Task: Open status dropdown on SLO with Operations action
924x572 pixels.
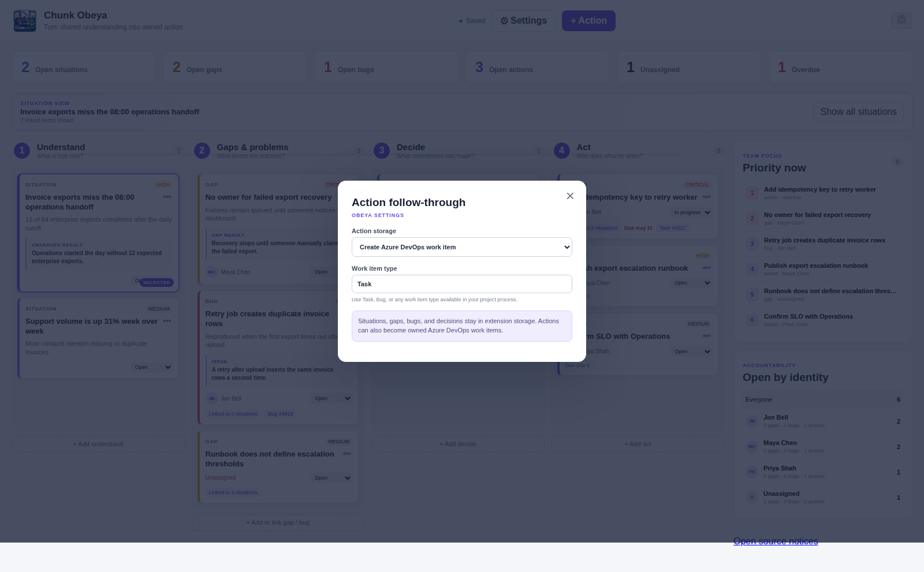Action: point(692,352)
